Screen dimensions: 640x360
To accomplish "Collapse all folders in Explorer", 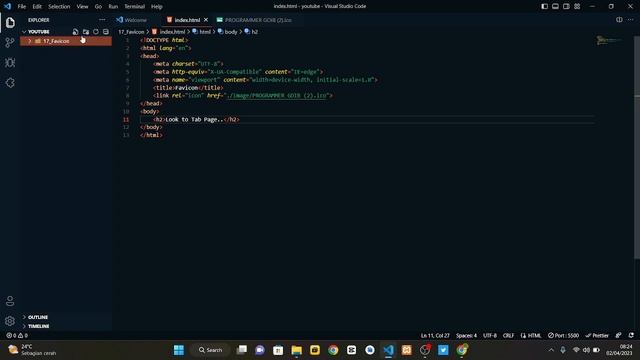I will 106,31.
